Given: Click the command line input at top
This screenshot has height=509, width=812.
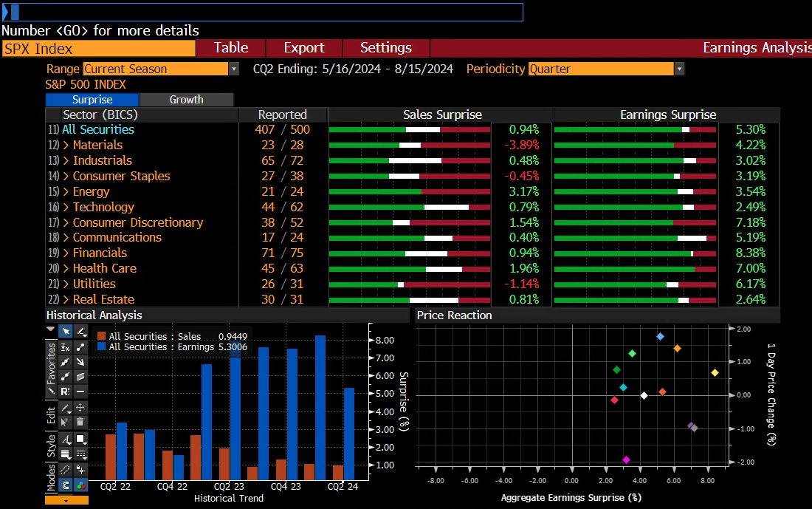Looking at the screenshot, I should click(263, 12).
